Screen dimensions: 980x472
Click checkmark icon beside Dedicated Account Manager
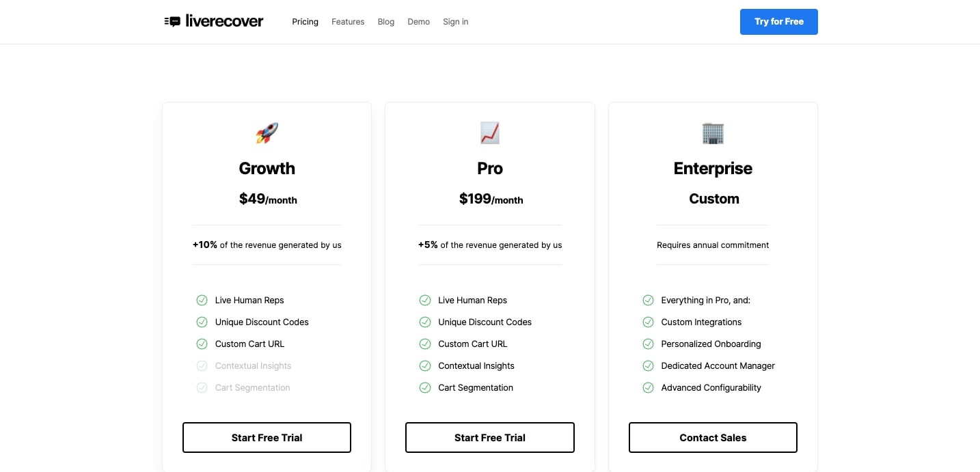point(648,365)
